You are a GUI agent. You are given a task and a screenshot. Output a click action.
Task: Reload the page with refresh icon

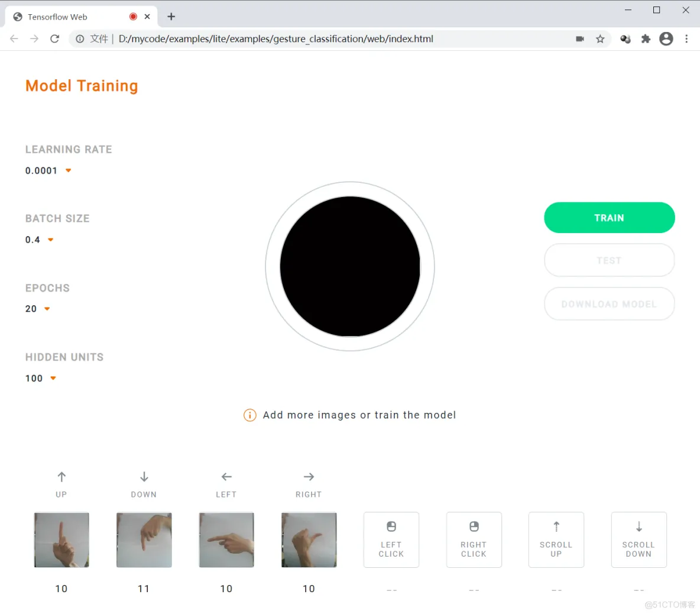click(x=54, y=39)
